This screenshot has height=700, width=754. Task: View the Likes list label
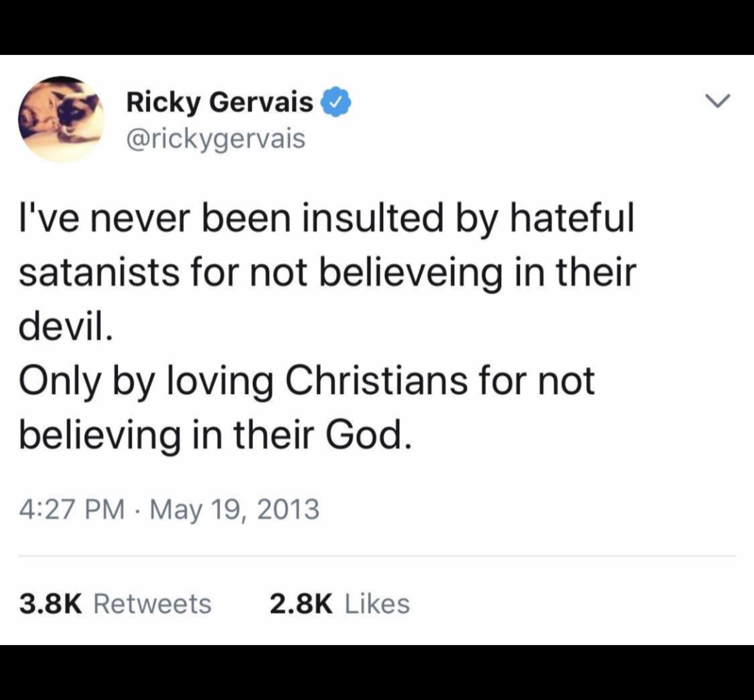point(377,603)
